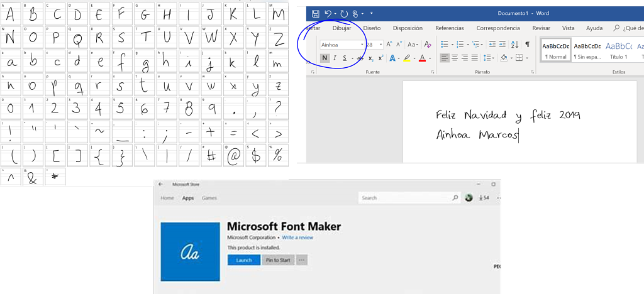Increase paragraph indent
Screen dimensions: 644x294
(x=502, y=44)
